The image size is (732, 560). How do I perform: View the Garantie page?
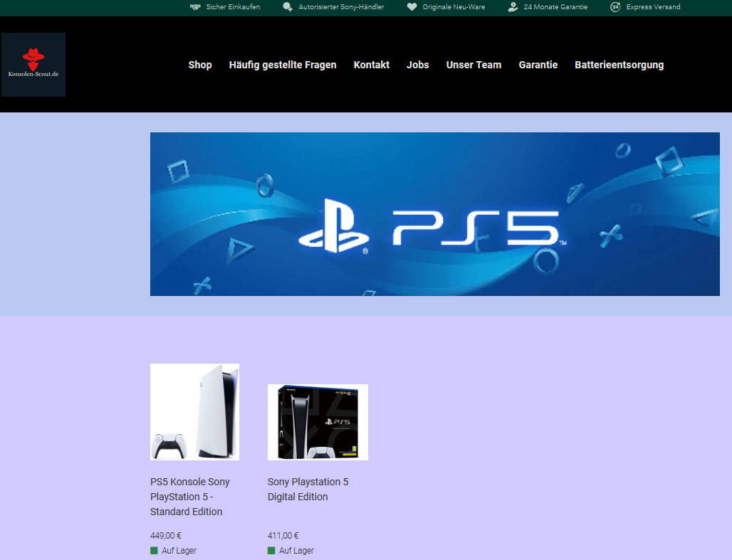(x=538, y=65)
